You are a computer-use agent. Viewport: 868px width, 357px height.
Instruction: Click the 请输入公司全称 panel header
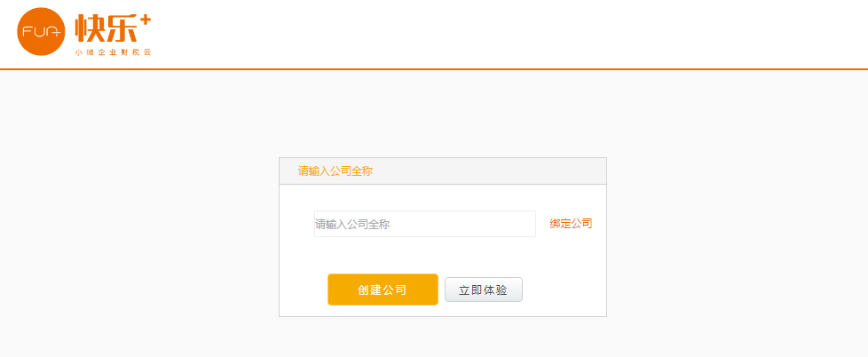click(x=335, y=171)
